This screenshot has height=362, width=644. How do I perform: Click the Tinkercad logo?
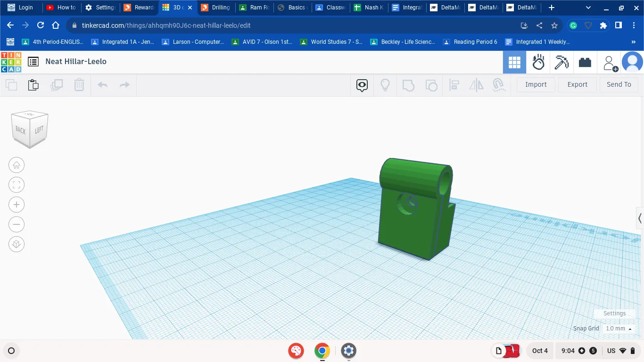[11, 62]
